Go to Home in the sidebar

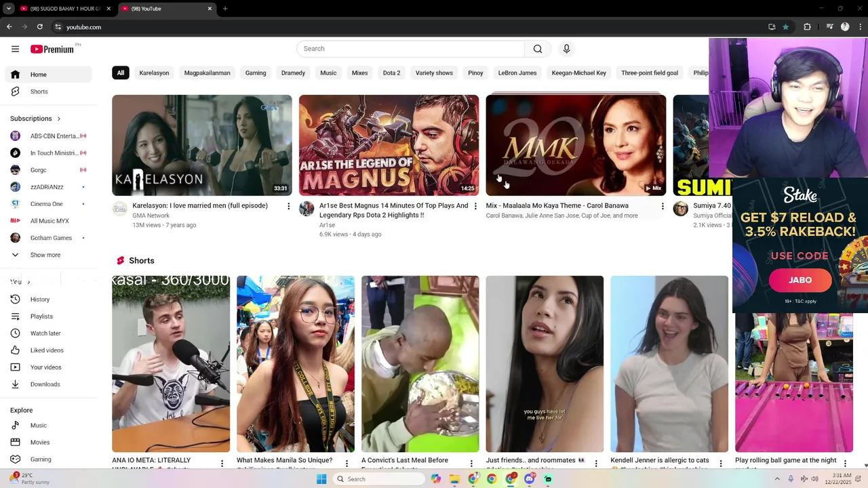pyautogui.click(x=47, y=75)
